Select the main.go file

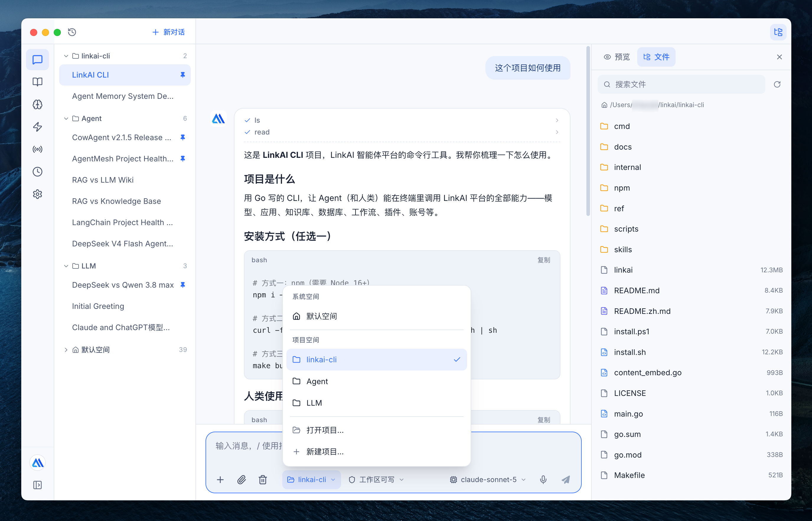(x=691, y=414)
